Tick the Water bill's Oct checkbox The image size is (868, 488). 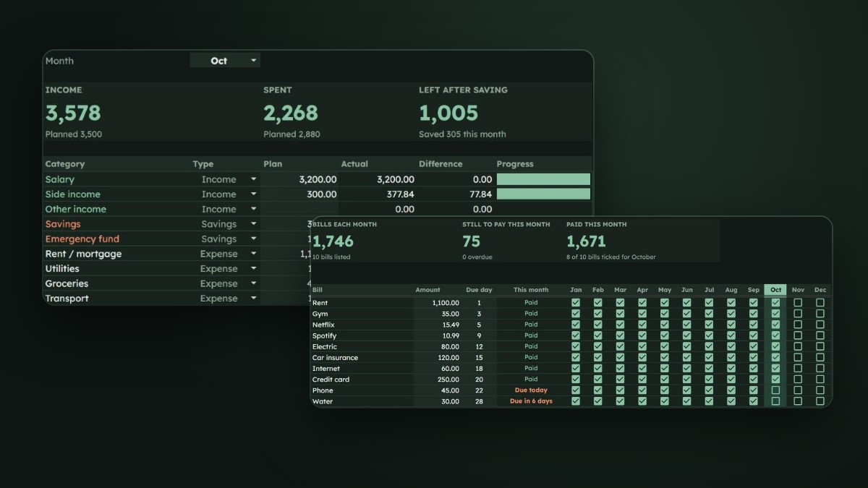point(775,401)
